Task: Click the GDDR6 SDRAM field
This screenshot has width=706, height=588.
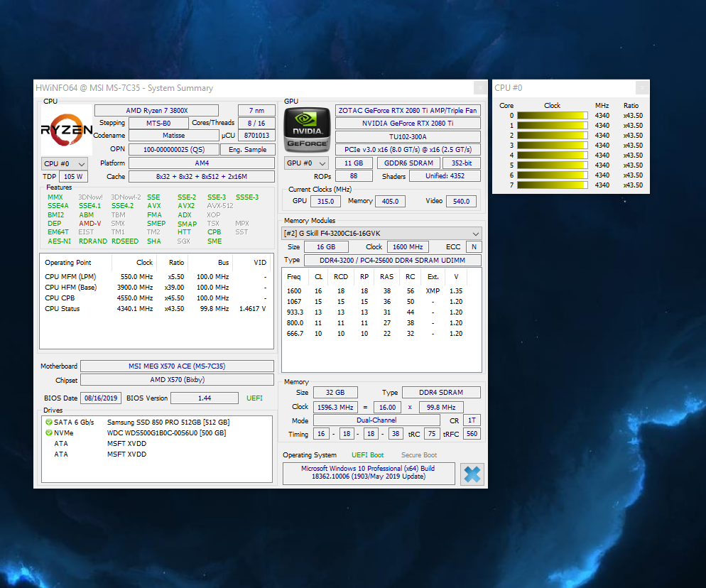Action: tap(408, 163)
